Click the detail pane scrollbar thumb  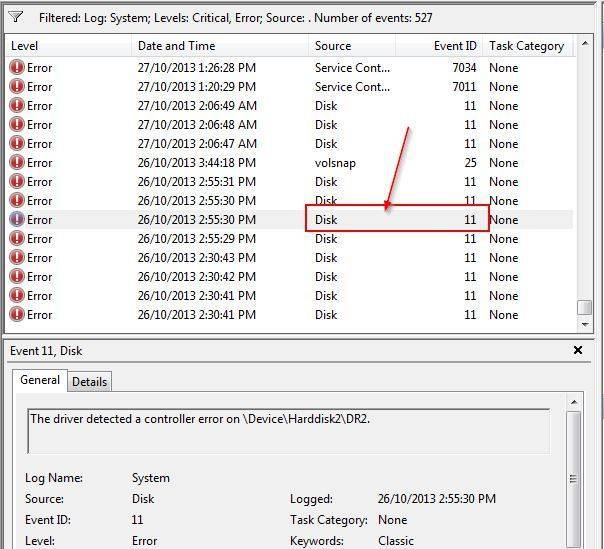click(574, 479)
